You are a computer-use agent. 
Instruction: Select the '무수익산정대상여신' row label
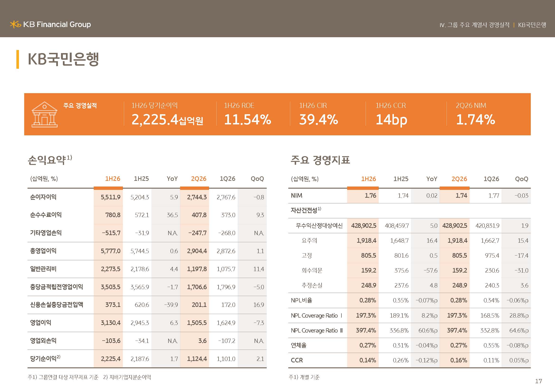pyautogui.click(x=319, y=226)
